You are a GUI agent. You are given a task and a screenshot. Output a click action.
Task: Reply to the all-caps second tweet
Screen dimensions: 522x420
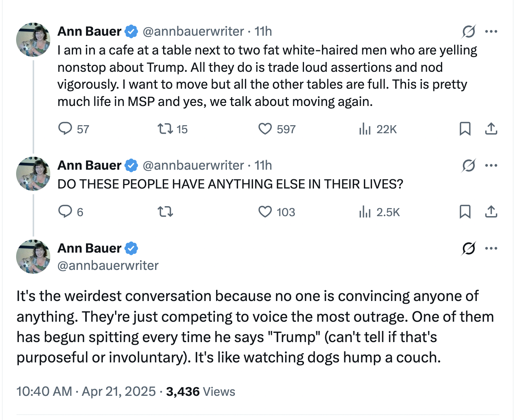click(65, 212)
